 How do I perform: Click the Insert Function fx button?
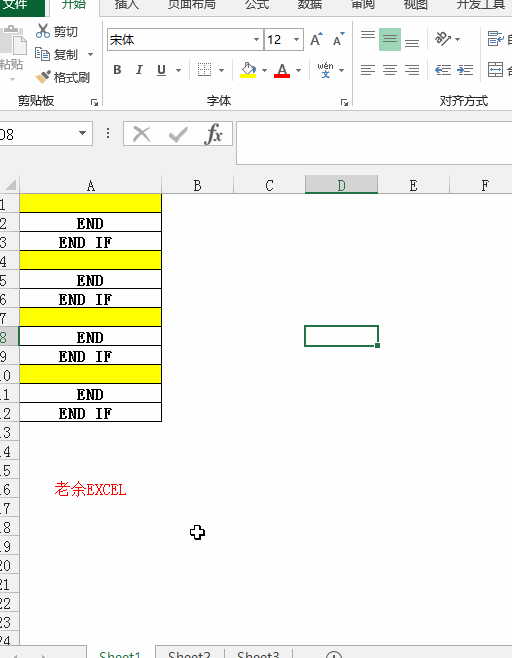click(214, 134)
